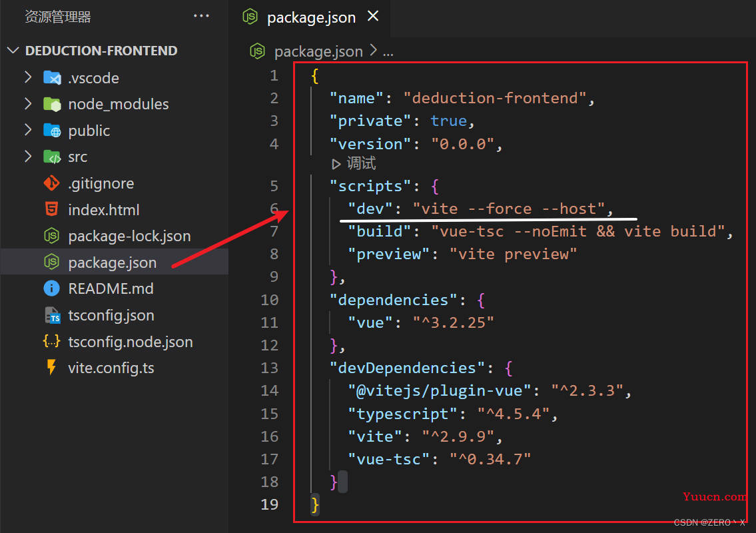The height and width of the screenshot is (533, 756).
Task: Open tsconfig.node.json in the explorer
Action: pyautogui.click(x=131, y=342)
